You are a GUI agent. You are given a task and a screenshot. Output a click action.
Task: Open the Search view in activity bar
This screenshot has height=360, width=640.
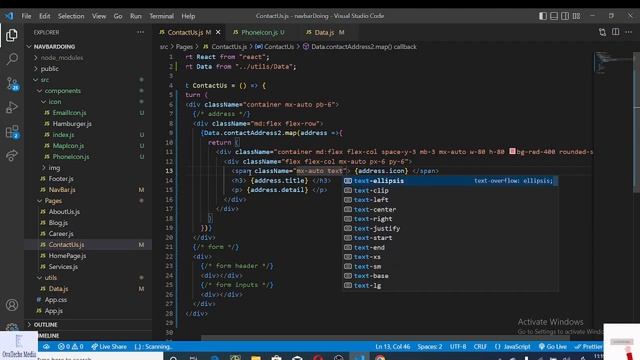12,59
